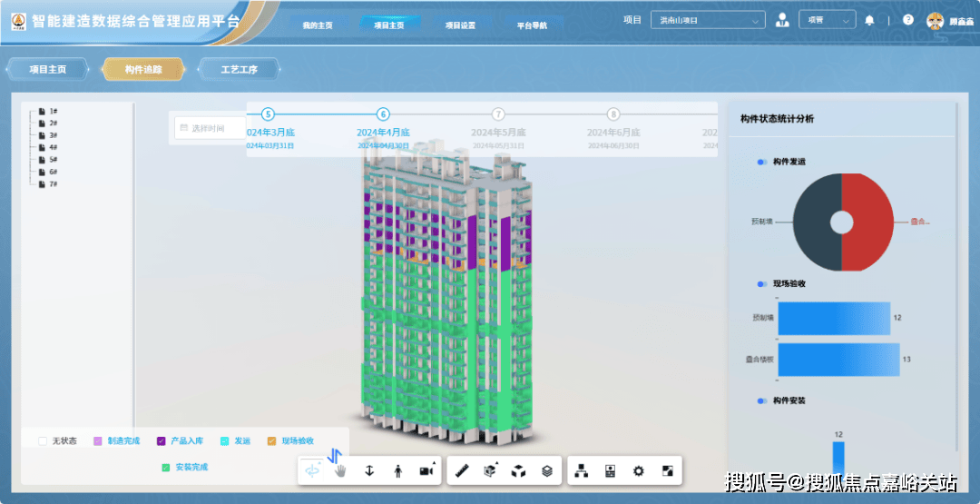Viewport: 980px width, 504px height.
Task: Click the 选择时间 date input field
Action: 211,128
